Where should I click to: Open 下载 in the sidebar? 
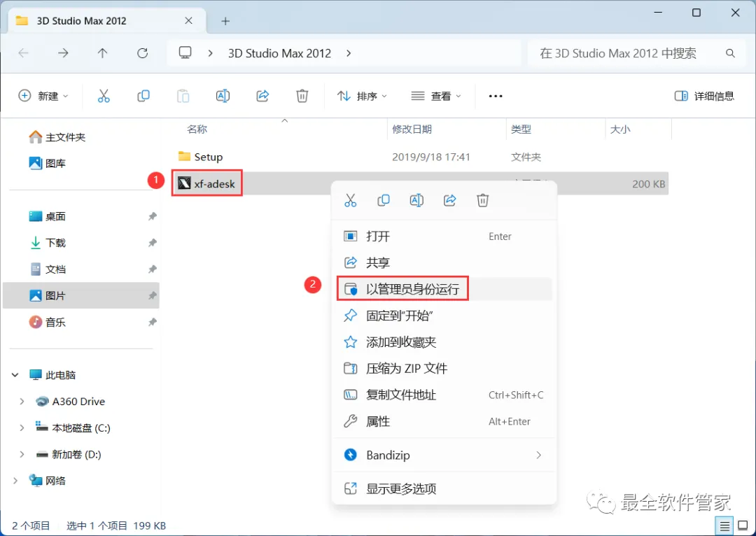coord(48,242)
